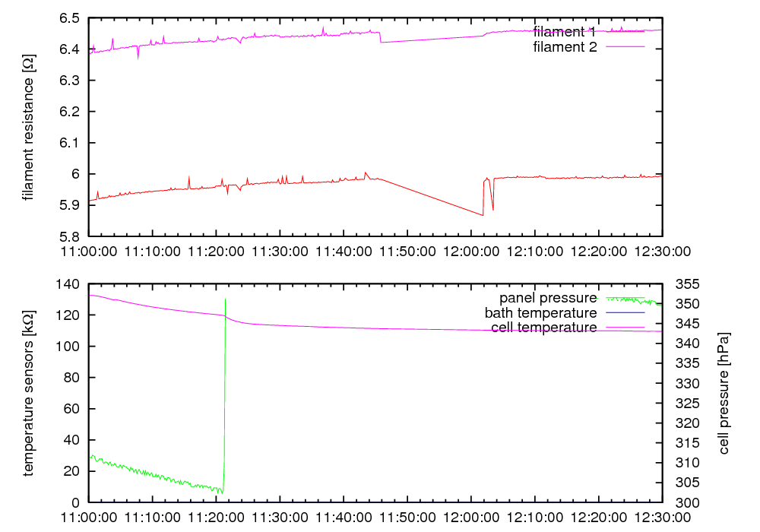Click the lowest point of the red filament dip
Image resolution: width=760 pixels, height=532 pixels.
(x=483, y=215)
